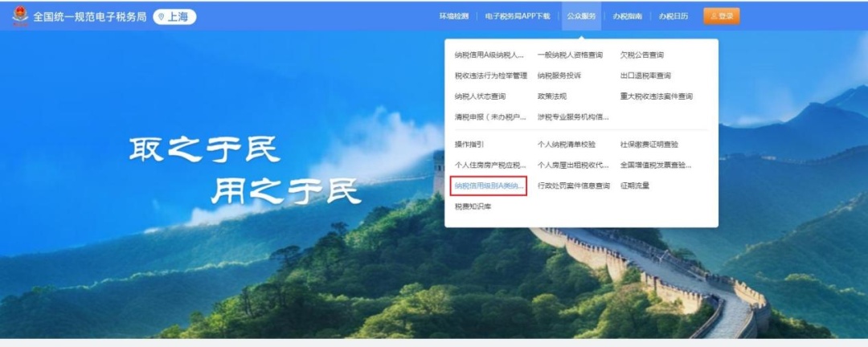Click the orange 登录 login button

pyautogui.click(x=721, y=16)
